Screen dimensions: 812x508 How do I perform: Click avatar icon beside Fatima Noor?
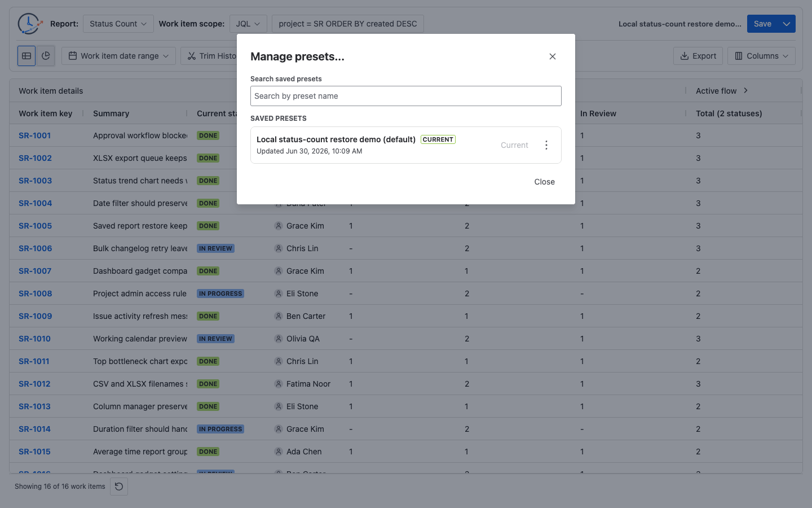pyautogui.click(x=279, y=384)
